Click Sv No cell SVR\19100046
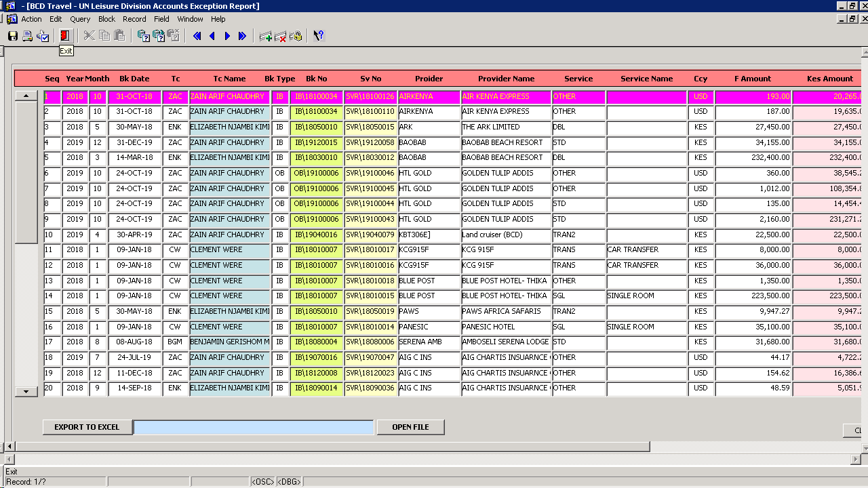The image size is (868, 488). coord(371,174)
